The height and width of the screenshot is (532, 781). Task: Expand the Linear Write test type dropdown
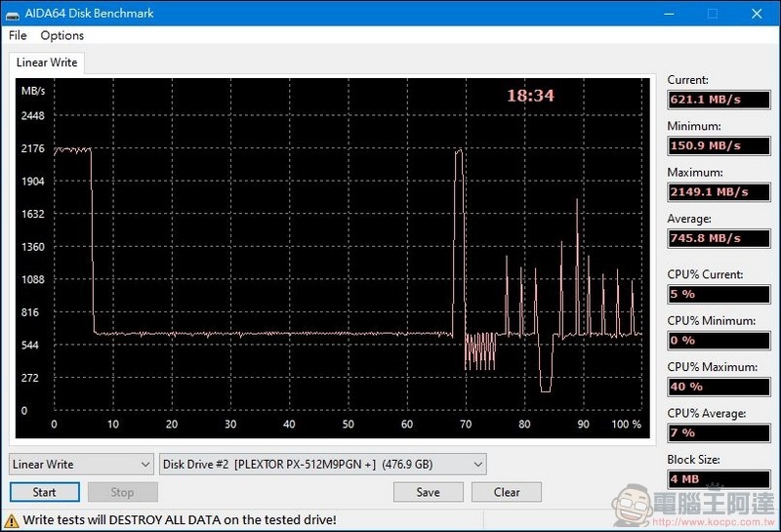click(x=81, y=465)
